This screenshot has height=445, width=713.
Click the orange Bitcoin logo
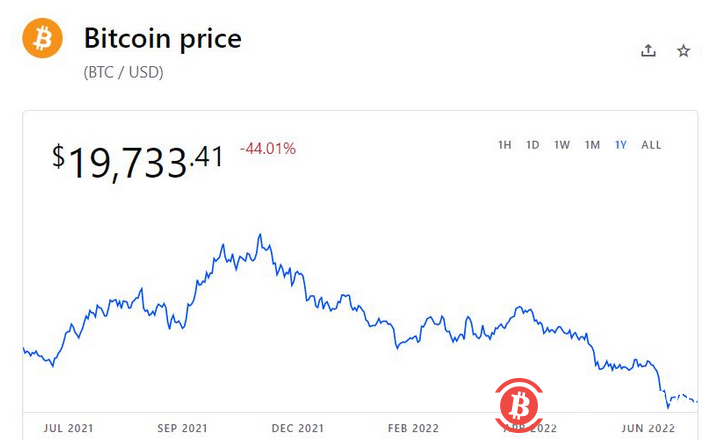[x=42, y=39]
